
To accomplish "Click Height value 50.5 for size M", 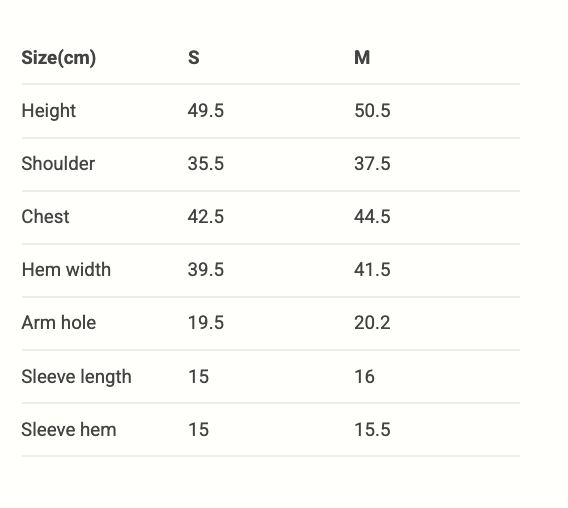I will 372,111.
